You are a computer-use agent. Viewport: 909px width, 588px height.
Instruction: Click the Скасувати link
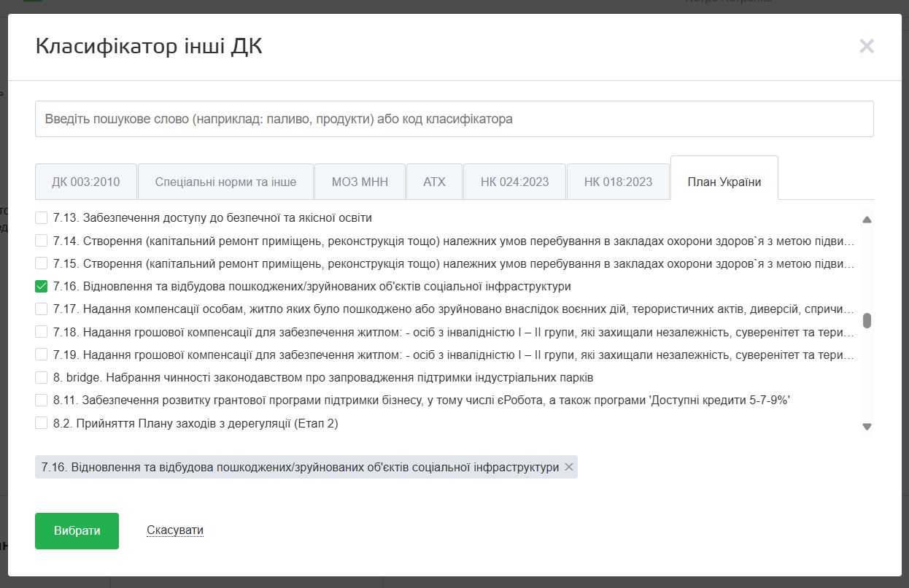point(175,530)
